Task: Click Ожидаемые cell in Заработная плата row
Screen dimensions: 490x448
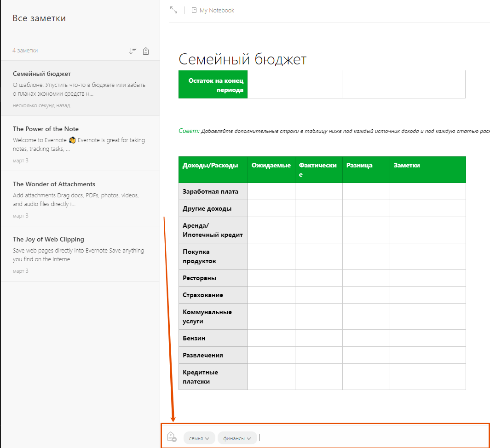Action: pos(271,191)
